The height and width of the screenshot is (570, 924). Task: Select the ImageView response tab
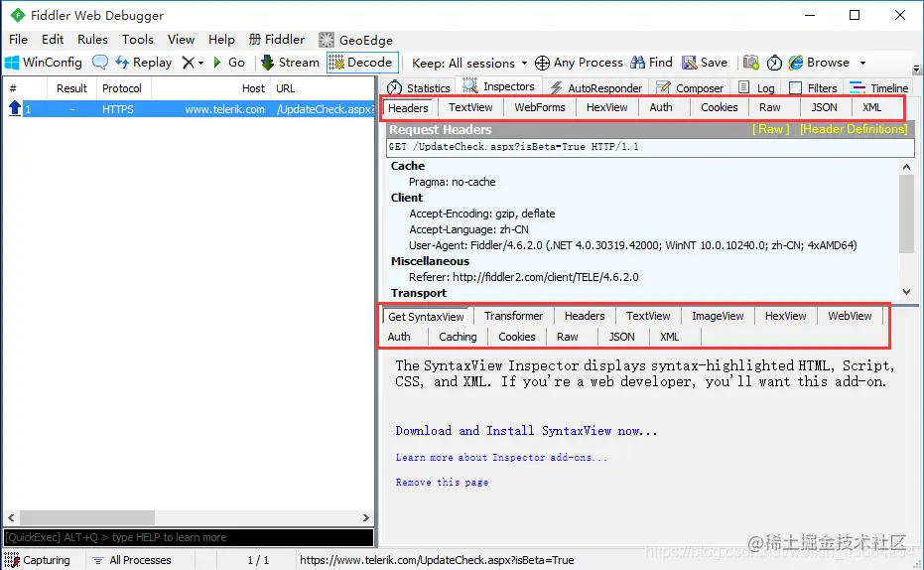[x=718, y=316]
